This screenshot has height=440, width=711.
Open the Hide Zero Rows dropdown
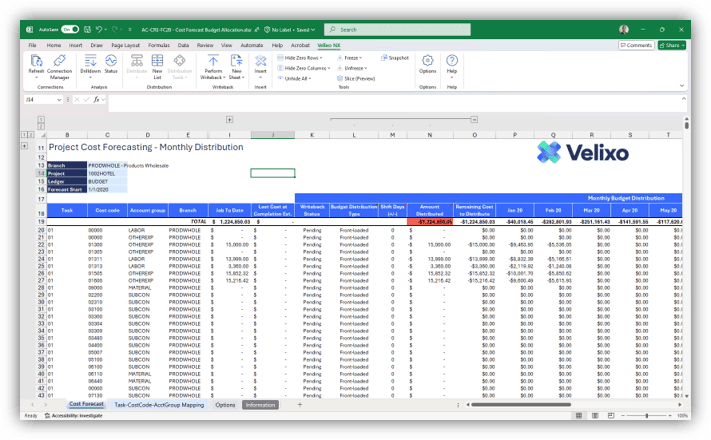(x=300, y=58)
